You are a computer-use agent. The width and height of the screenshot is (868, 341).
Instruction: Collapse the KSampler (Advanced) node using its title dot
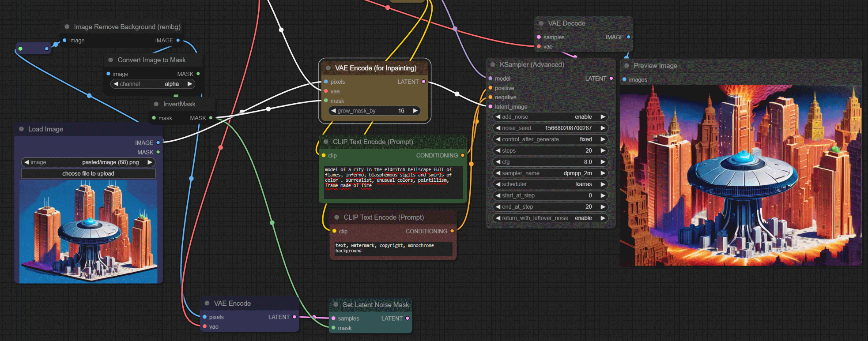pos(493,65)
